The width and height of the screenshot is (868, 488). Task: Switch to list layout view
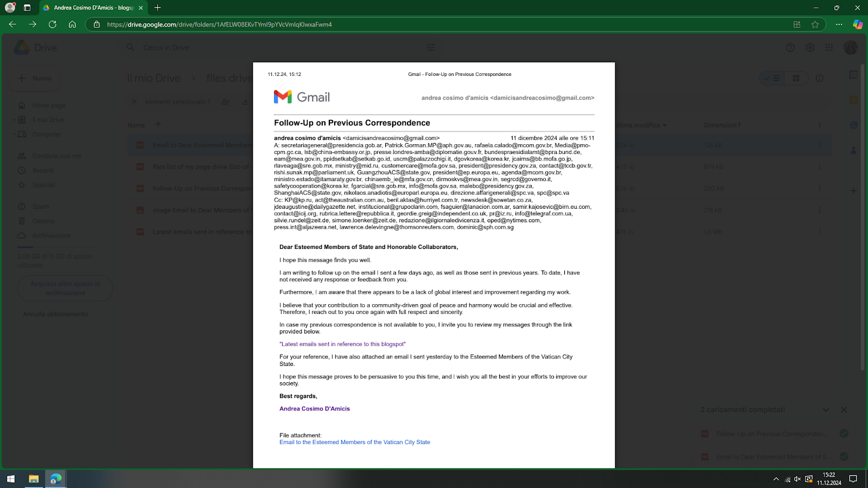(x=771, y=78)
